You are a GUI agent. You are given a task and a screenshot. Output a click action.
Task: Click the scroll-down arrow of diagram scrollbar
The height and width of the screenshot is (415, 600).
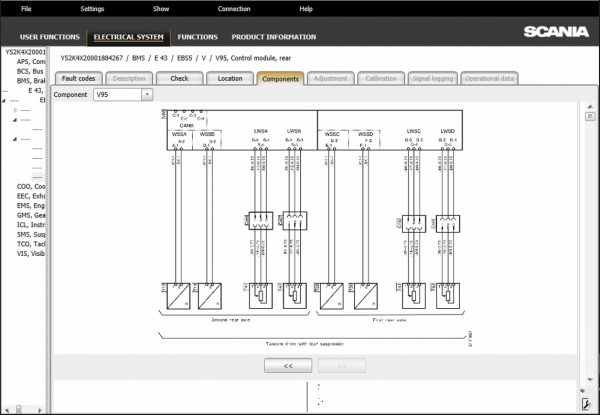(590, 379)
